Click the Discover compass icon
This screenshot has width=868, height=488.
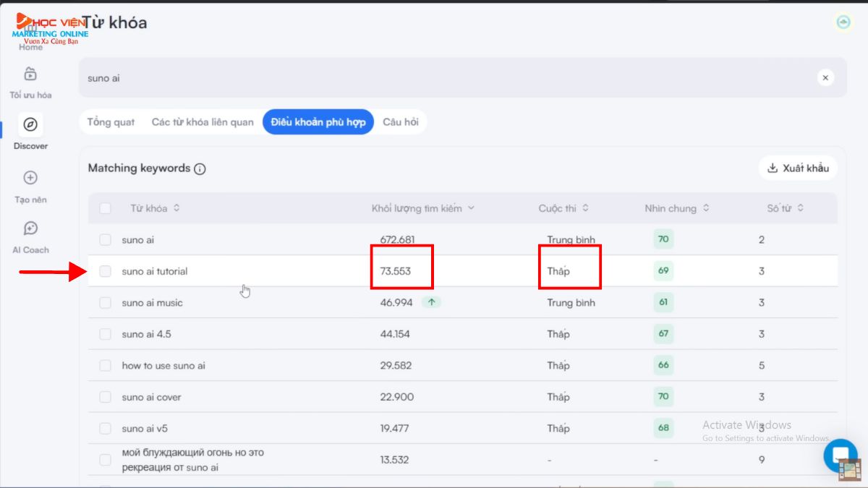click(x=30, y=125)
